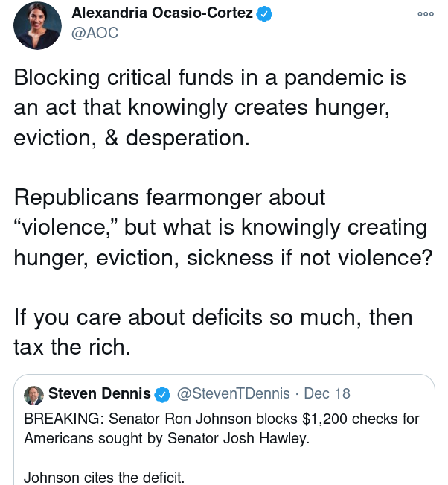Open the Steven Dennis name link

click(99, 393)
